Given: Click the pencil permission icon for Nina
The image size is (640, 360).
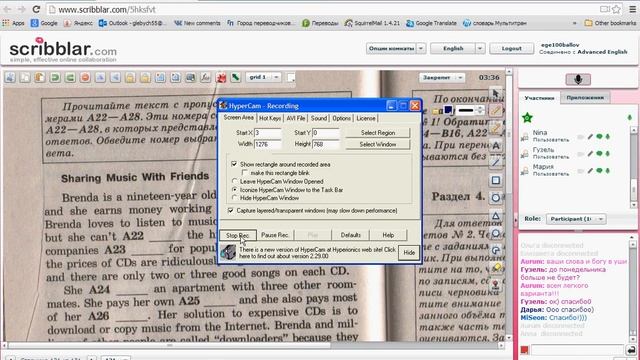Looking at the screenshot, I should (x=590, y=136).
